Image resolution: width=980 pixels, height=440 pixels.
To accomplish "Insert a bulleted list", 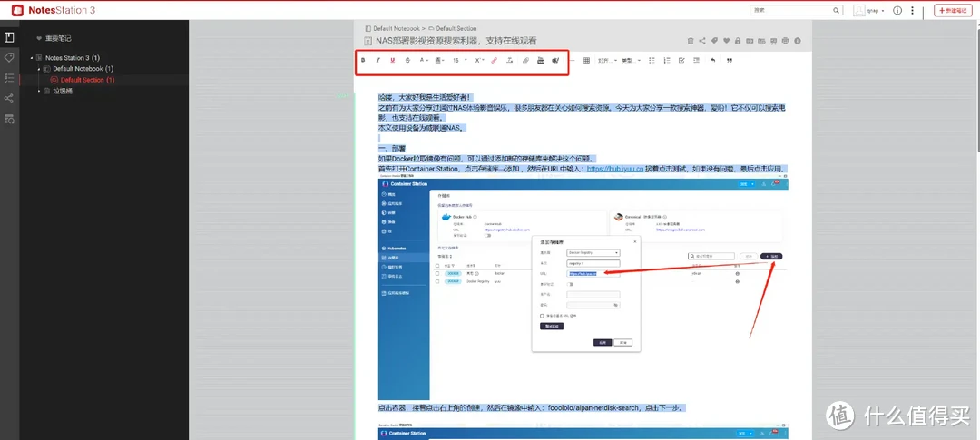I will pos(652,60).
